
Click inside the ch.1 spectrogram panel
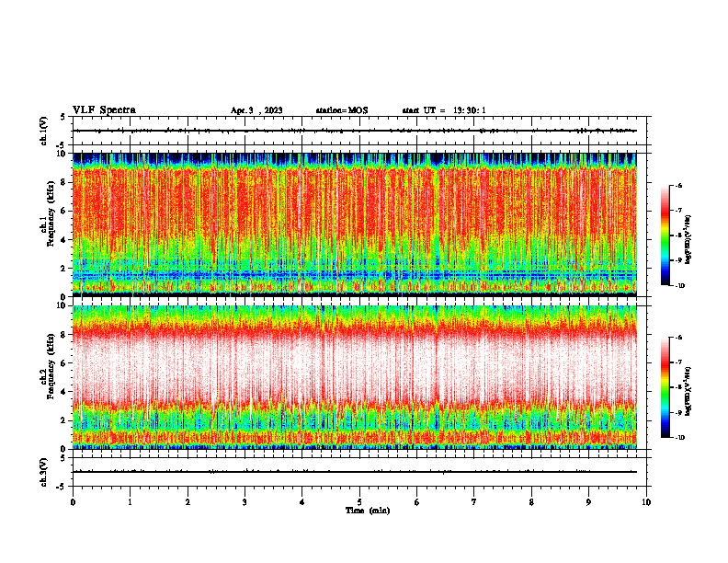(355, 224)
